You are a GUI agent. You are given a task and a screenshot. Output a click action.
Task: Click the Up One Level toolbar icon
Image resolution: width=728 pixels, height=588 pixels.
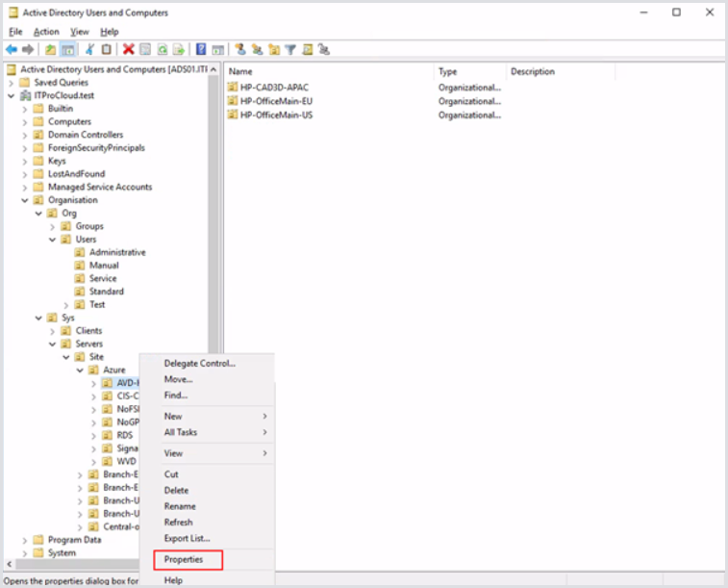50,49
